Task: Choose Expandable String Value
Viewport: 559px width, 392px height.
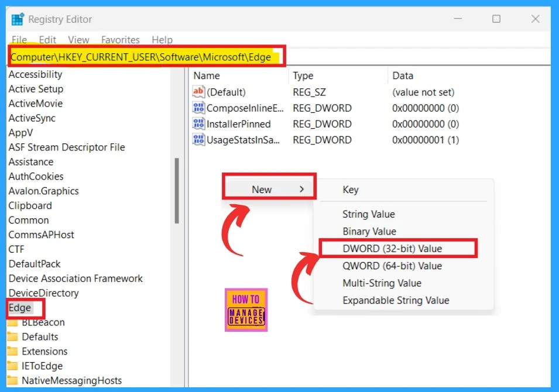Action: pos(396,300)
